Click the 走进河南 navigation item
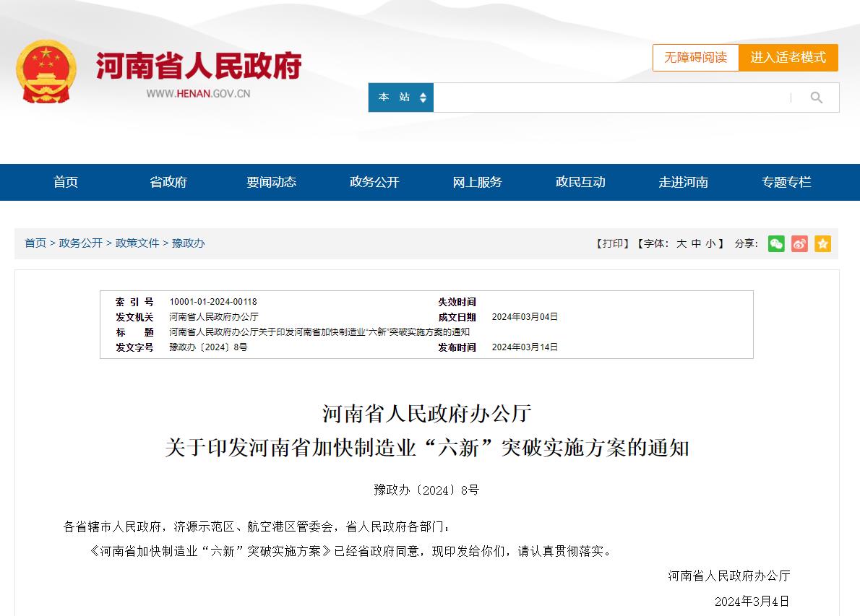Image resolution: width=860 pixels, height=616 pixels. click(683, 182)
